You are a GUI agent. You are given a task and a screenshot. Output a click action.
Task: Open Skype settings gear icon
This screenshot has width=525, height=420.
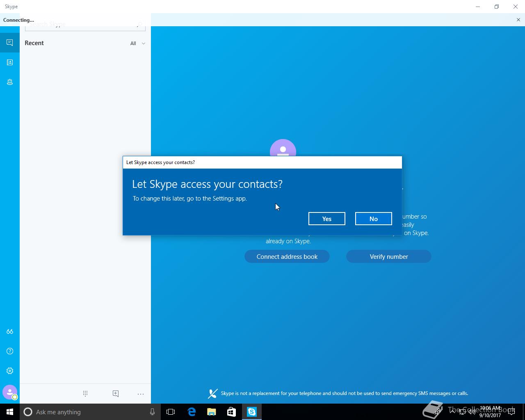[x=10, y=371]
